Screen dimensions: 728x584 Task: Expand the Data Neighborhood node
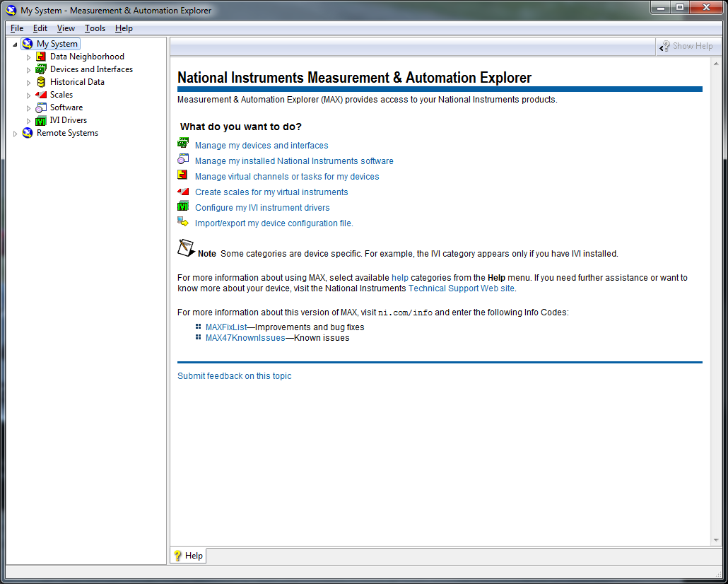pyautogui.click(x=29, y=57)
